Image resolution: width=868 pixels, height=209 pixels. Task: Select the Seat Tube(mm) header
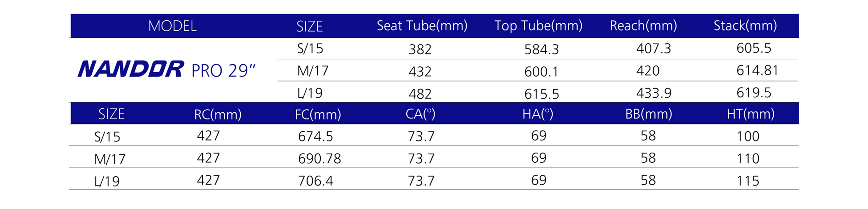422,26
